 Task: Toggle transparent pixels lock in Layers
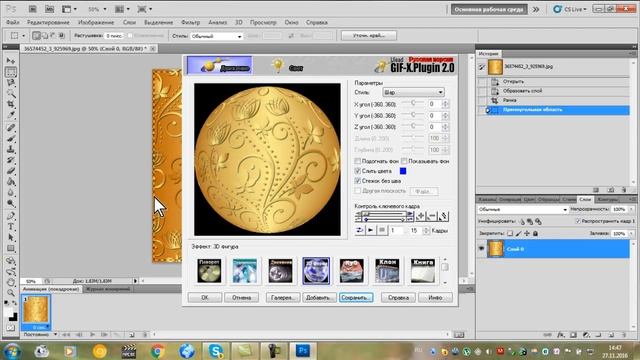point(510,233)
